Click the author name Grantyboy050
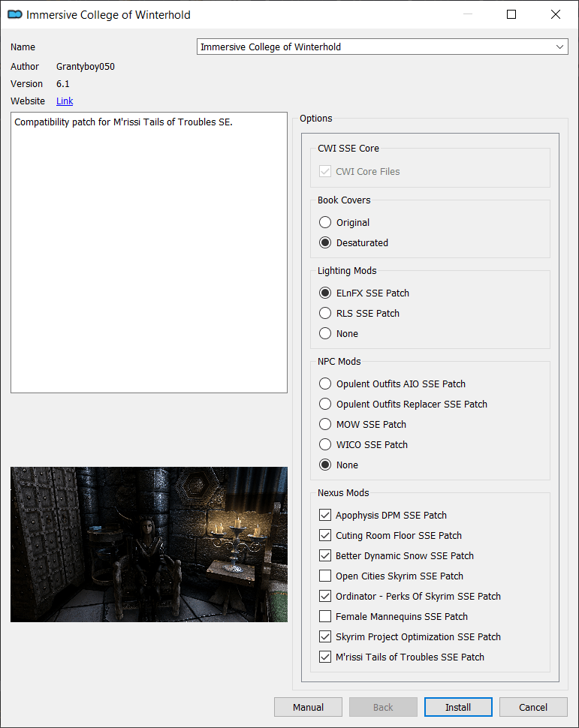The height and width of the screenshot is (728, 579). pyautogui.click(x=86, y=66)
